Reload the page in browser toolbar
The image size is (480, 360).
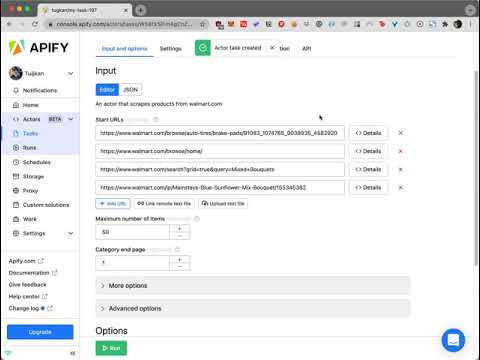35,24
